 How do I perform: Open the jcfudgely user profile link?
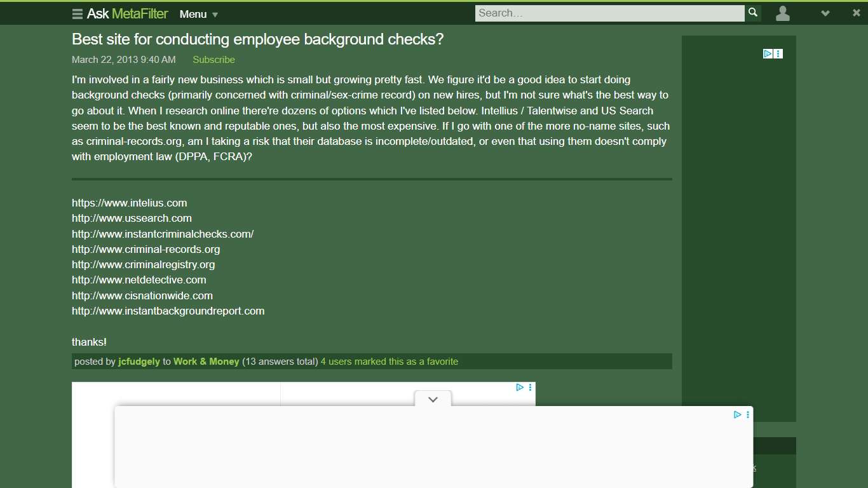139,362
